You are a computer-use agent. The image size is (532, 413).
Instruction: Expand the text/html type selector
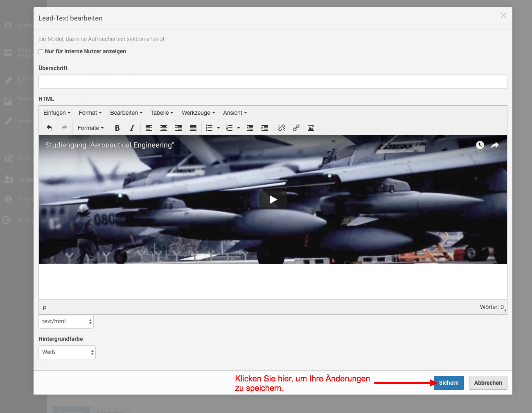point(66,322)
